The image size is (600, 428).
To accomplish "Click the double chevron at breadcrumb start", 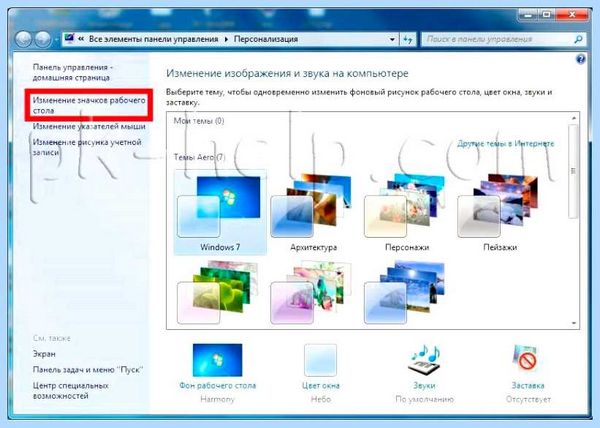I will 81,39.
